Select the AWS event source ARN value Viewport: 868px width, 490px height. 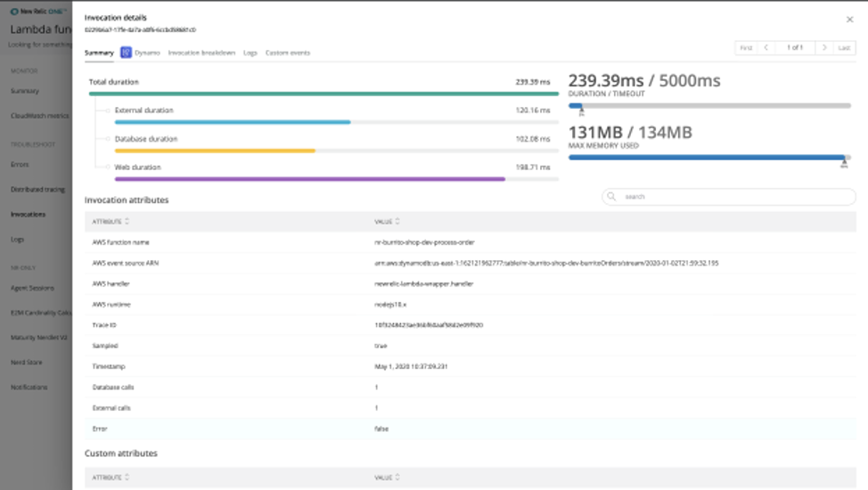(x=546, y=263)
